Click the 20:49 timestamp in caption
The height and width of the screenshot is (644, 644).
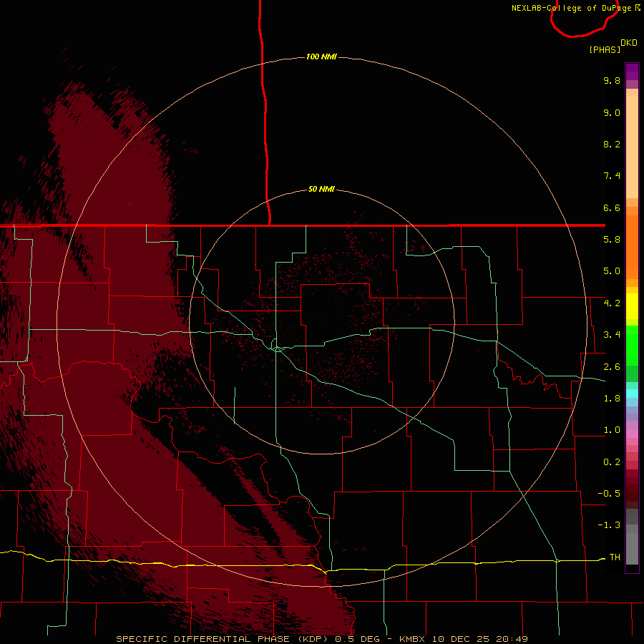[x=512, y=639]
